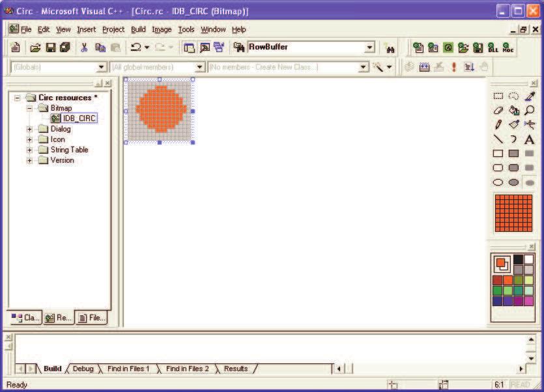Open the WizardBar actions dropdown arrow

coord(389,67)
